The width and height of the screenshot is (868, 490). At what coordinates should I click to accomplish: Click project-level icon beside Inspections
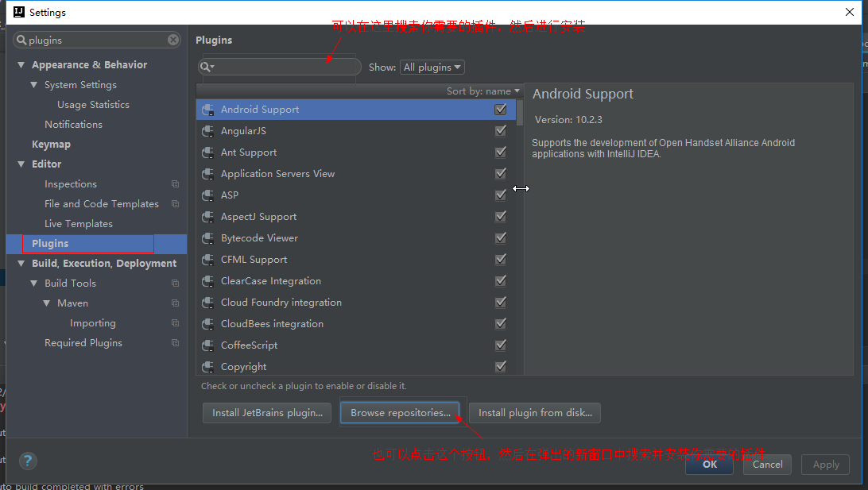[175, 184]
